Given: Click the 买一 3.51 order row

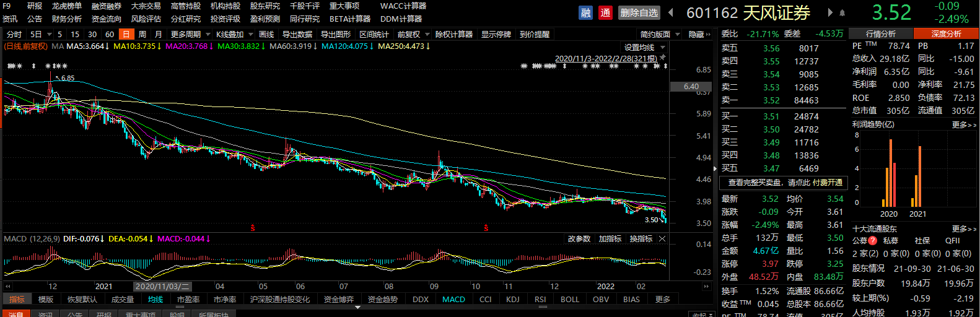Looking at the screenshot, I should click(x=783, y=116).
